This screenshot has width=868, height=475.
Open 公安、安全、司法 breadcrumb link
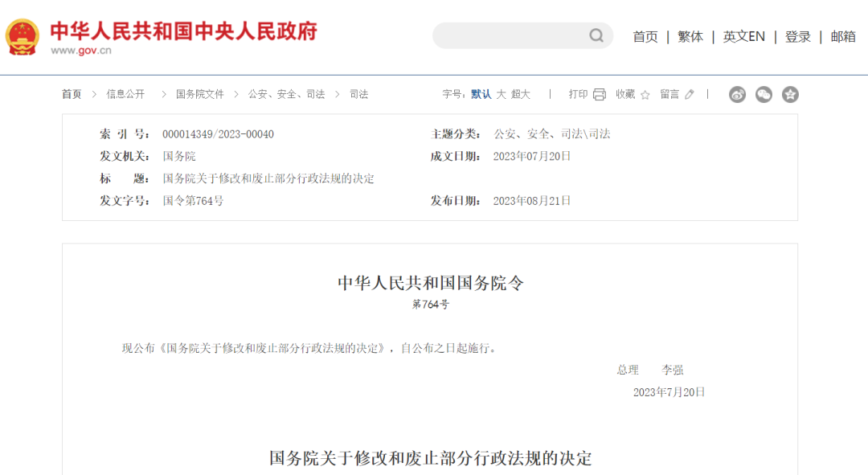286,94
